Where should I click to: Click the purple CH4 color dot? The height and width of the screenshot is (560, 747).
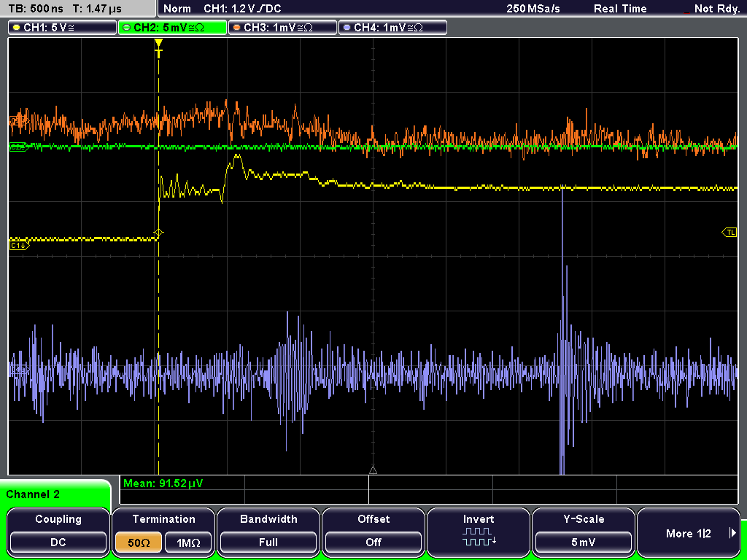point(347,28)
